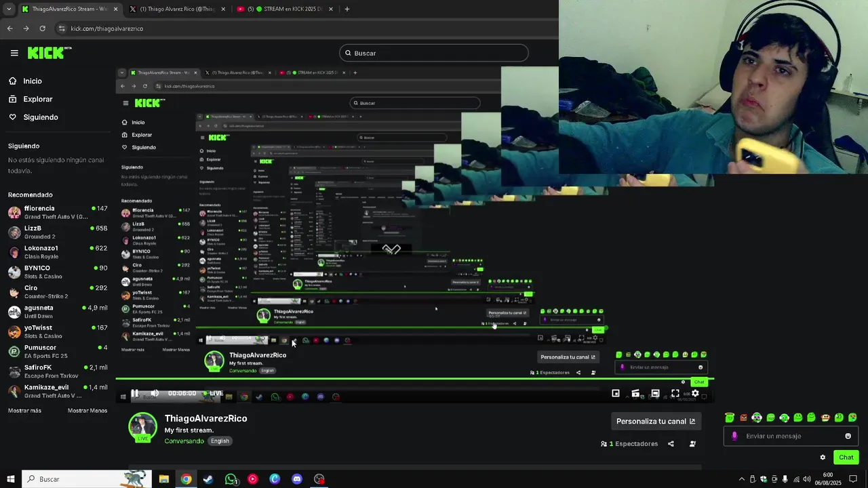Open Explorar in the Kick sidebar

click(x=30, y=99)
